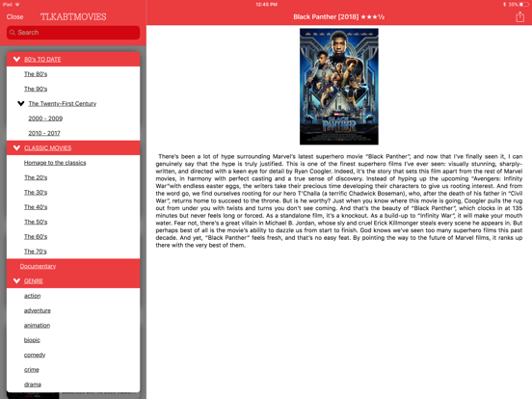Select the biopic genre
The width and height of the screenshot is (532, 399).
32,340
